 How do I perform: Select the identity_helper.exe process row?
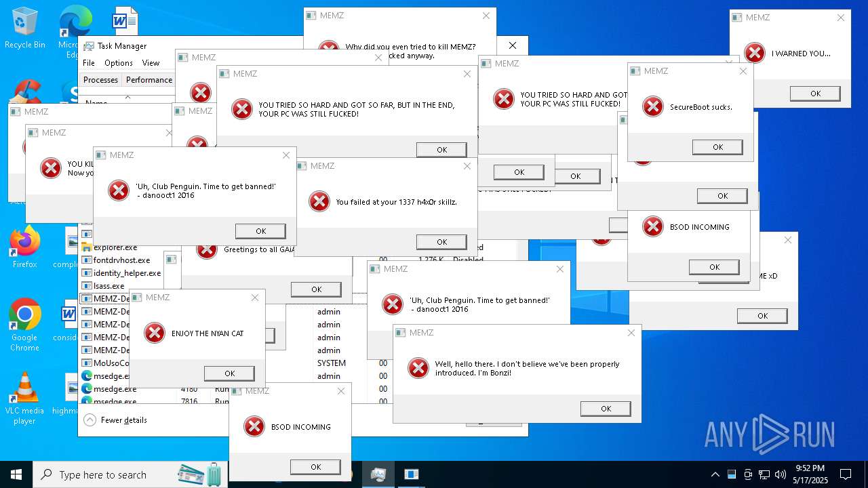click(x=122, y=273)
